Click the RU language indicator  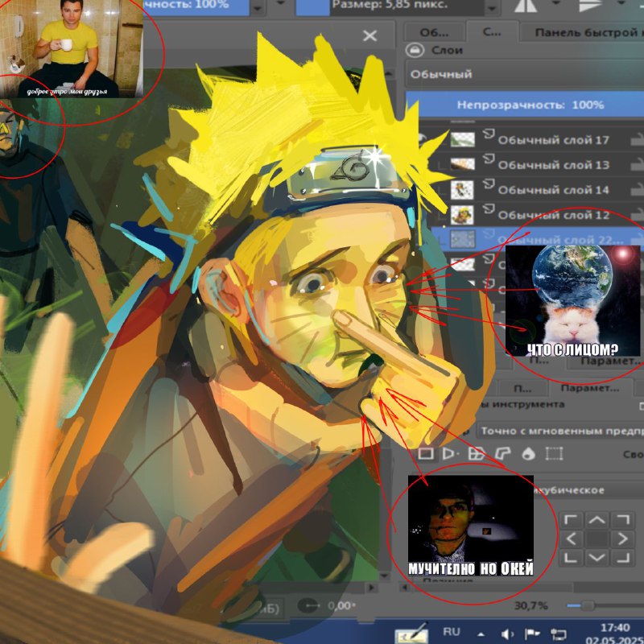coord(452,632)
